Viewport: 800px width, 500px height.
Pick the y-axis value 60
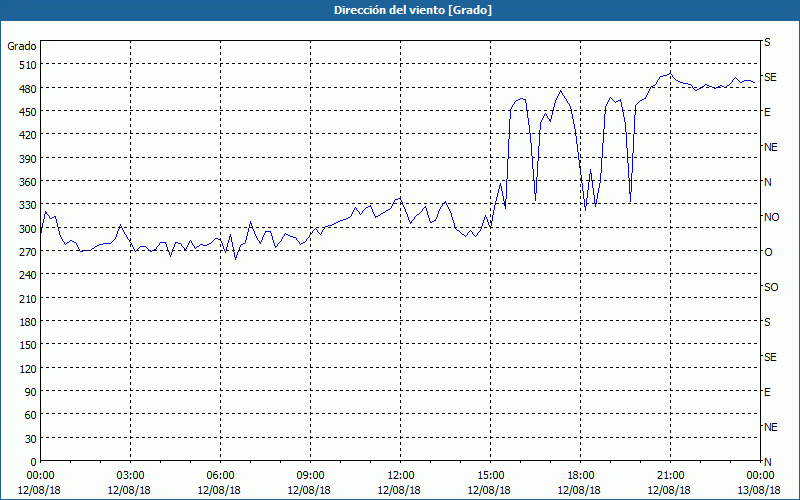point(31,415)
